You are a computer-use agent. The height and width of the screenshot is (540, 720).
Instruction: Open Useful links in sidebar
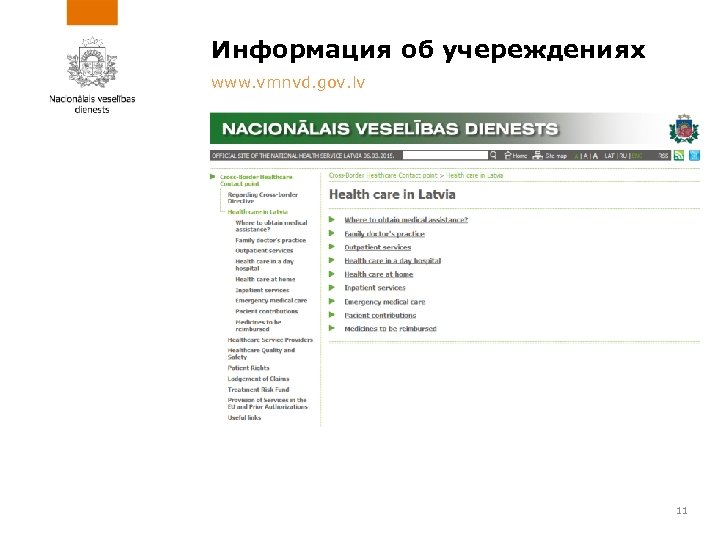click(244, 418)
